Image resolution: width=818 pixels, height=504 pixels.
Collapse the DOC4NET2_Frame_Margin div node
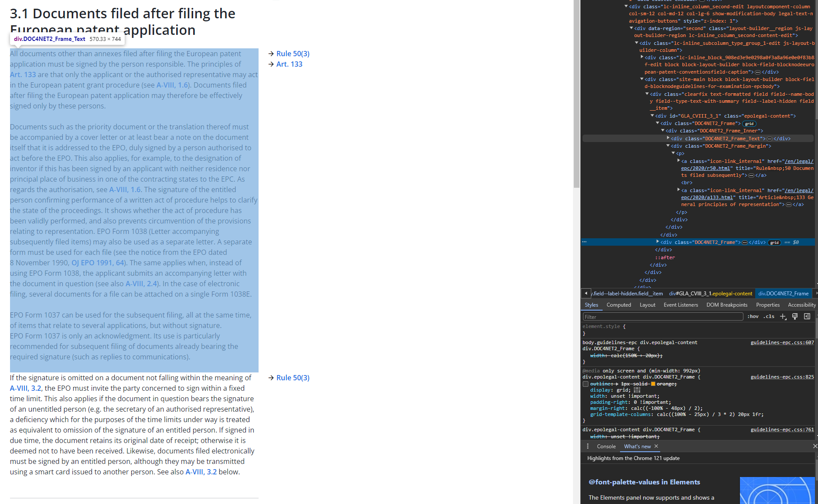coord(668,146)
